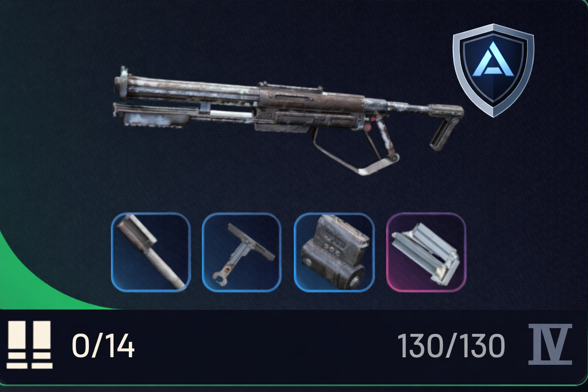Select the drum magazine attachment slot
Viewport: 588px width, 392px height.
coord(334,253)
